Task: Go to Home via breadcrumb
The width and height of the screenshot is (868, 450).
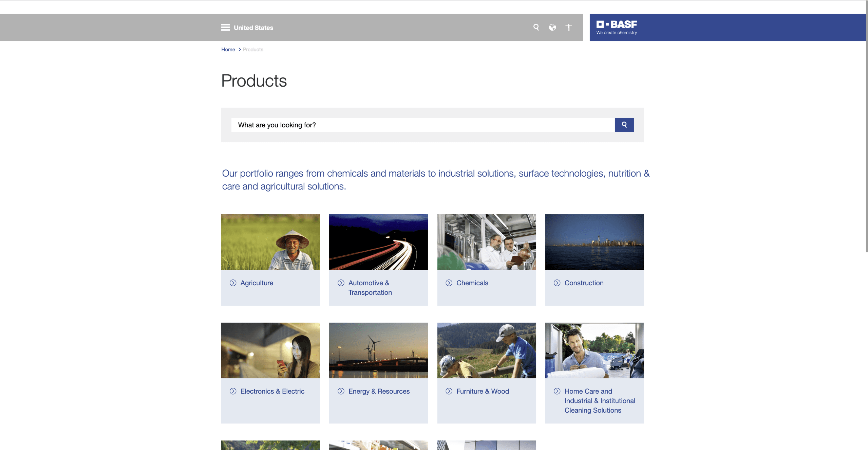Action: click(228, 50)
